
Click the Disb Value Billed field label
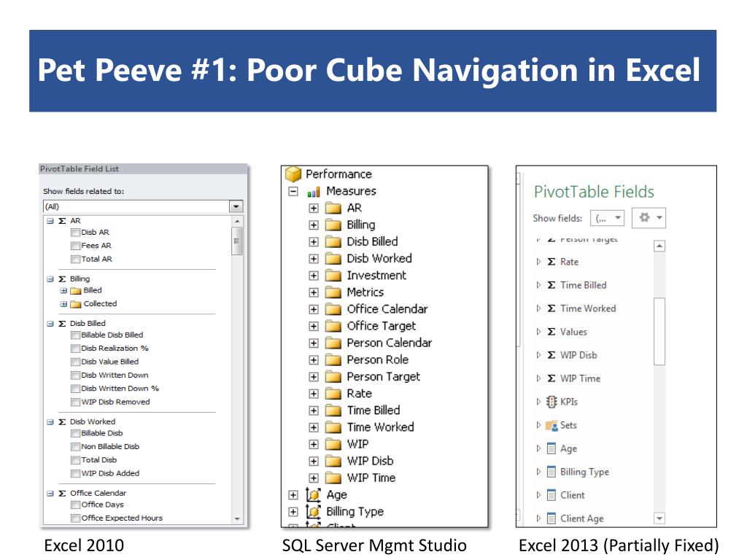(110, 362)
